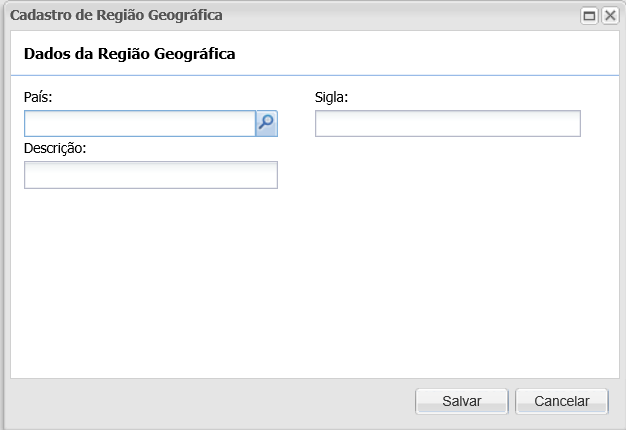Cancel the geographic region registration
Screen dimensions: 626x430
point(561,401)
